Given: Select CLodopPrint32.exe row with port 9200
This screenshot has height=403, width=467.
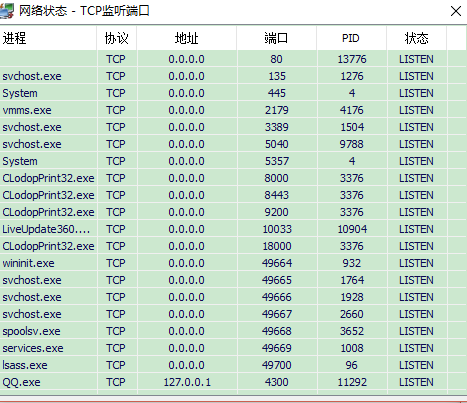Looking at the screenshot, I should (233, 212).
